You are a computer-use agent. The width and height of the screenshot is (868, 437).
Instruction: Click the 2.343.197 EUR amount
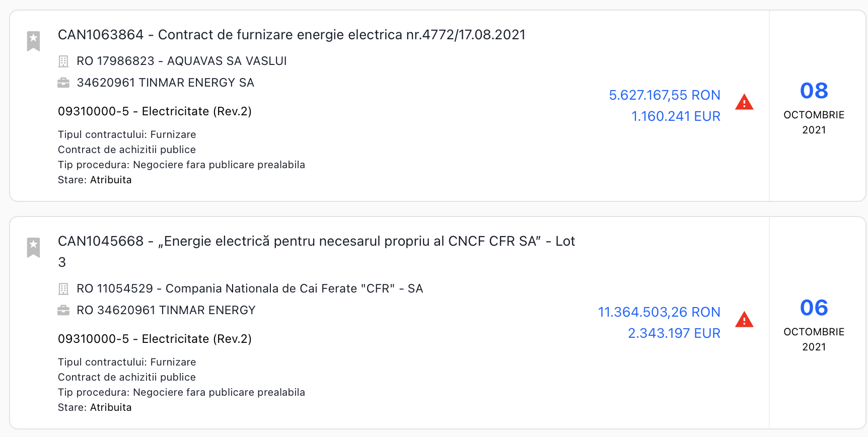674,333
